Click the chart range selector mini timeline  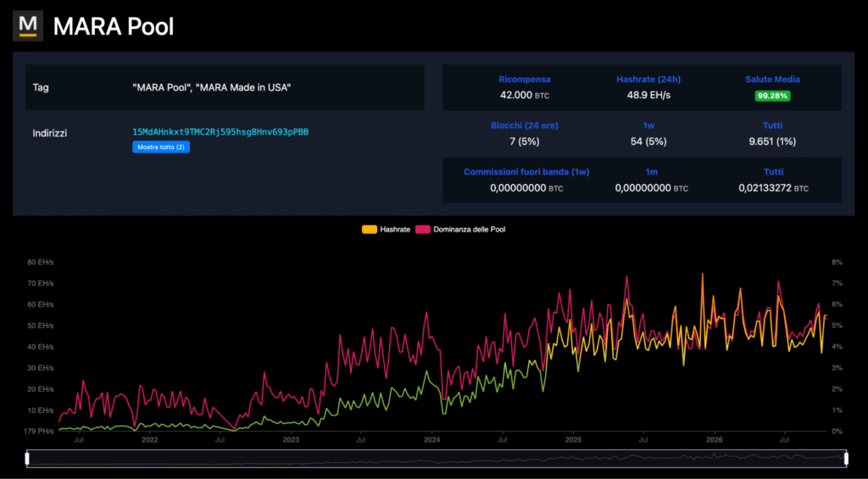(437, 458)
